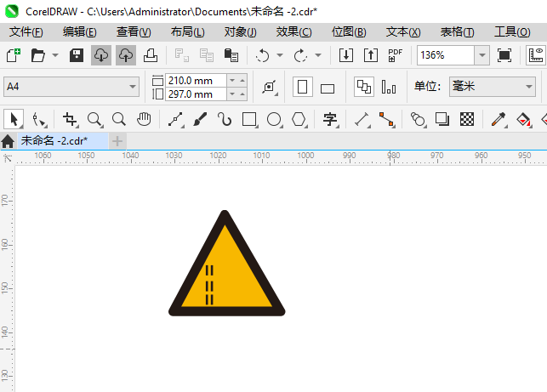Toggle the current-page layout icon
This screenshot has width=547, height=392.
coord(389,87)
